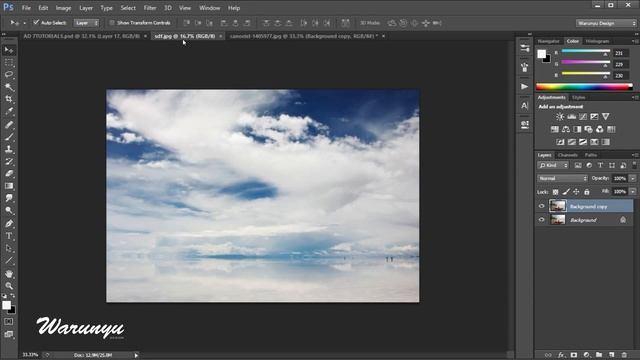
Task: Select the Zoom tool
Action: [9, 286]
